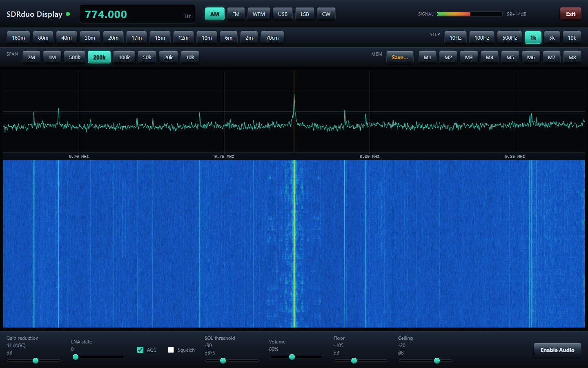Recall memory slot M6
588x368 pixels.
pos(531,57)
